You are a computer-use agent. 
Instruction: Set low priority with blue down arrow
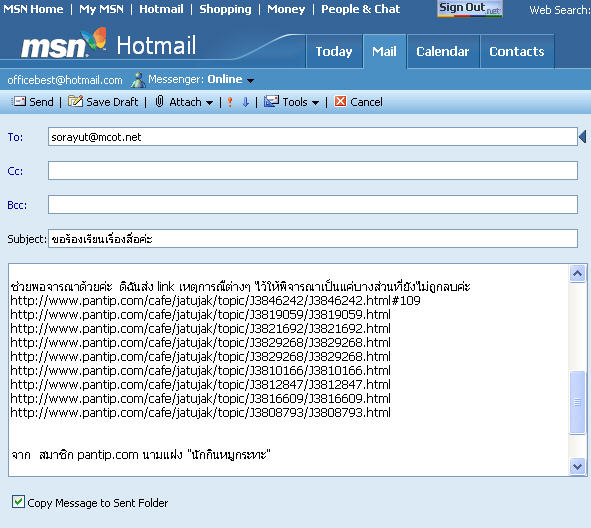click(x=246, y=102)
